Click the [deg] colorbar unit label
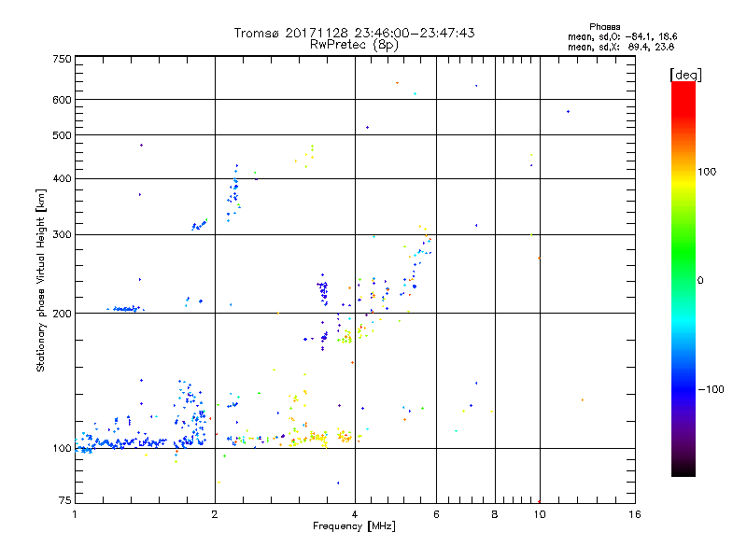This screenshot has height=560, width=747. point(686,74)
